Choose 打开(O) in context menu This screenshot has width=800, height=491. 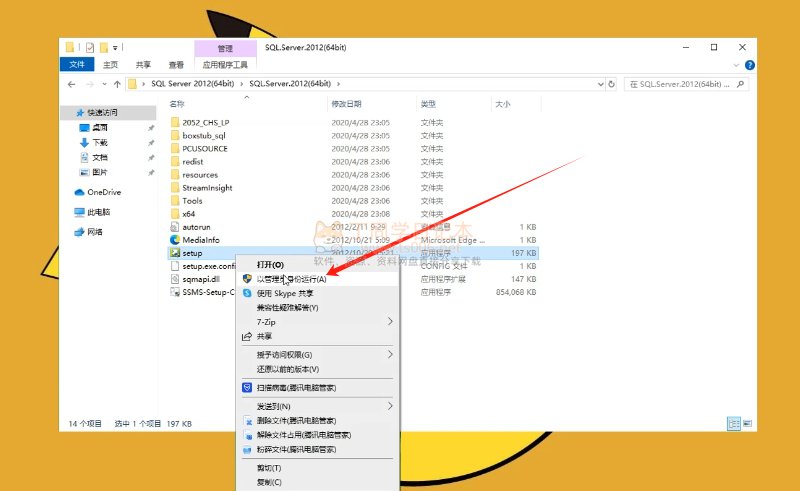click(319, 265)
